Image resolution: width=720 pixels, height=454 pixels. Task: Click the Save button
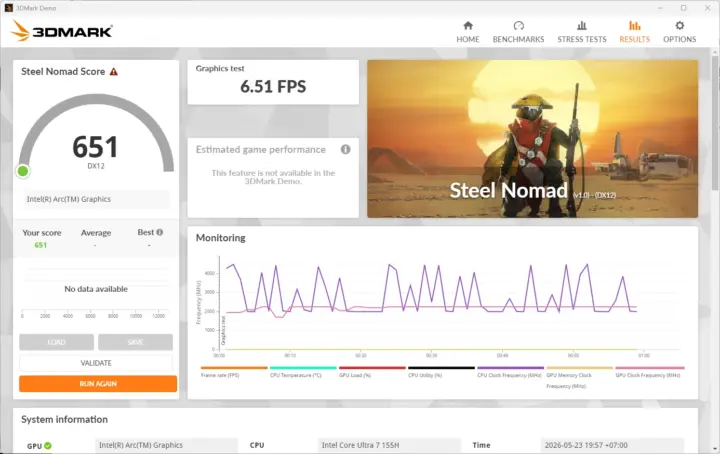(135, 342)
